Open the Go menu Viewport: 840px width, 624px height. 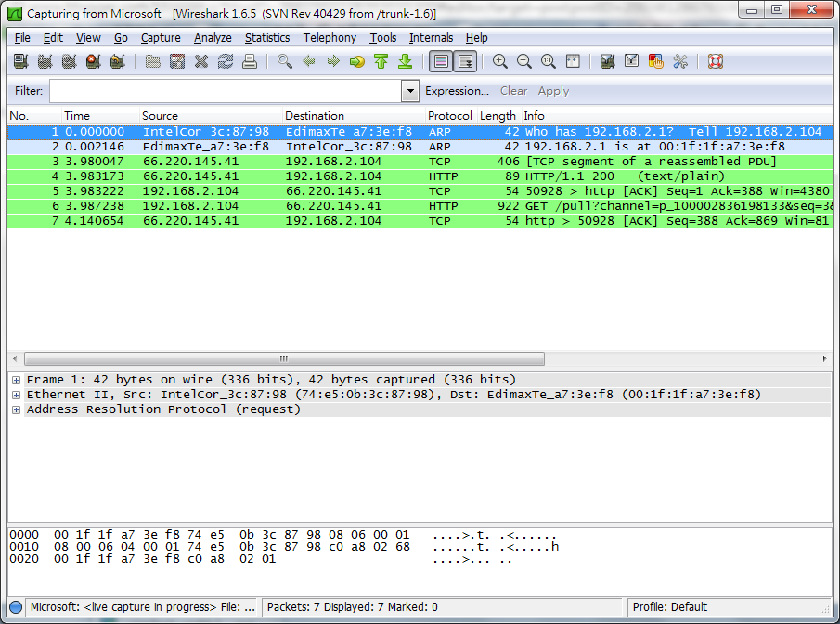pos(121,38)
